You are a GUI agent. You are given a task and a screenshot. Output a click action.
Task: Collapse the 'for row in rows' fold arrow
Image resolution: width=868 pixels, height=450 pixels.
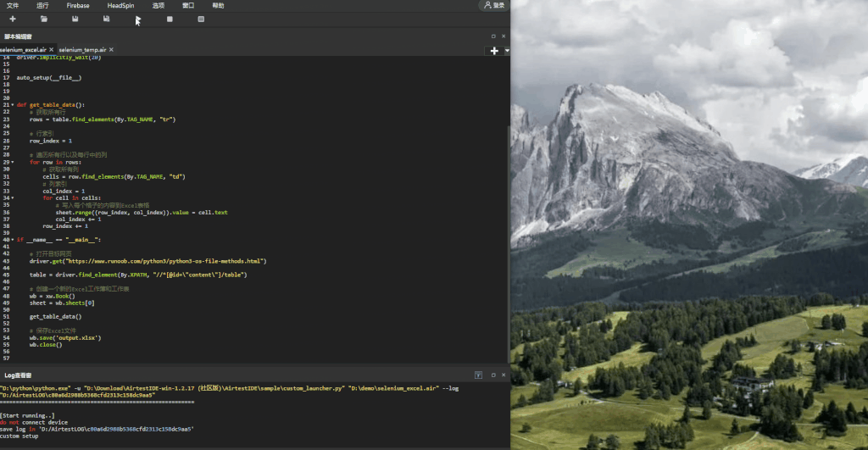pos(12,162)
